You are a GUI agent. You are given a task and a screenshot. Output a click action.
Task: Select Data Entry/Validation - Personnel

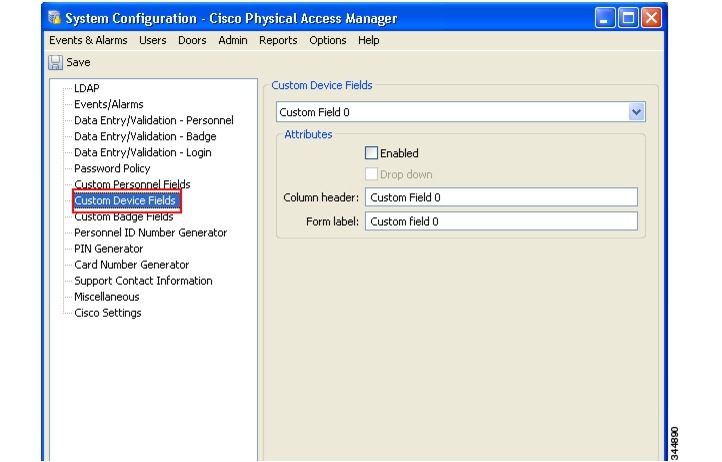pos(154,120)
